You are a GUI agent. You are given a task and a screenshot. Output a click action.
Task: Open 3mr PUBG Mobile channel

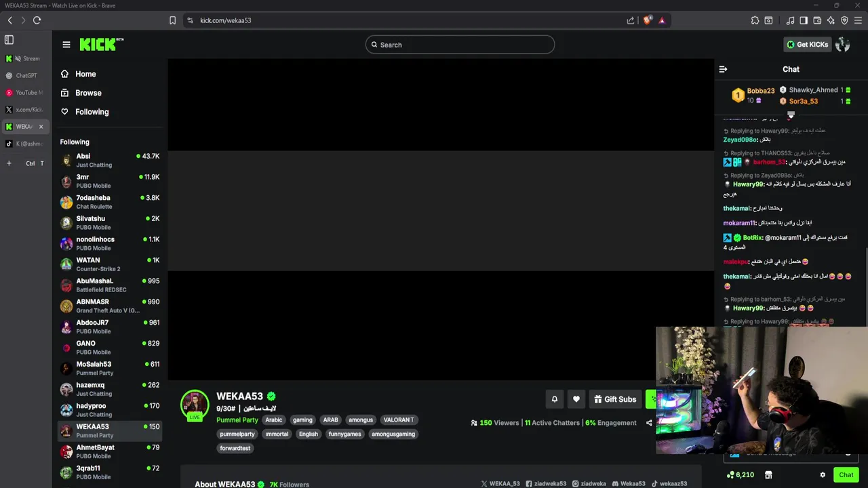(110, 181)
